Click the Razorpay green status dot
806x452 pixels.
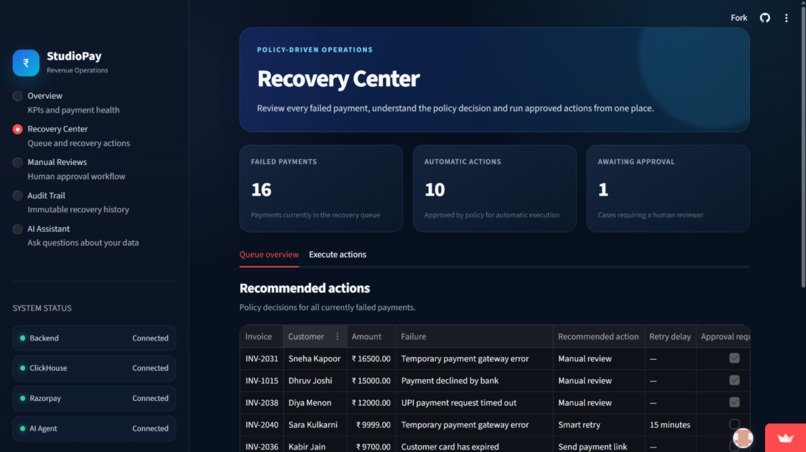(x=23, y=398)
